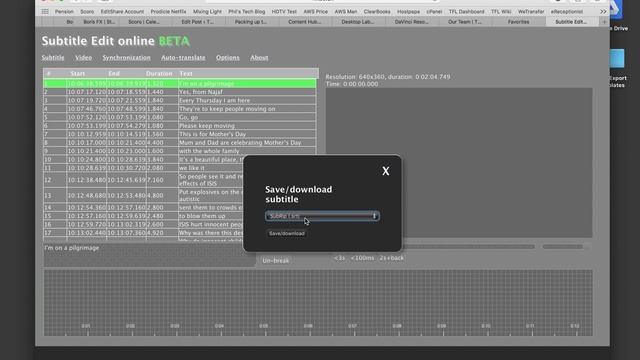Click the Start column header

click(x=78, y=73)
